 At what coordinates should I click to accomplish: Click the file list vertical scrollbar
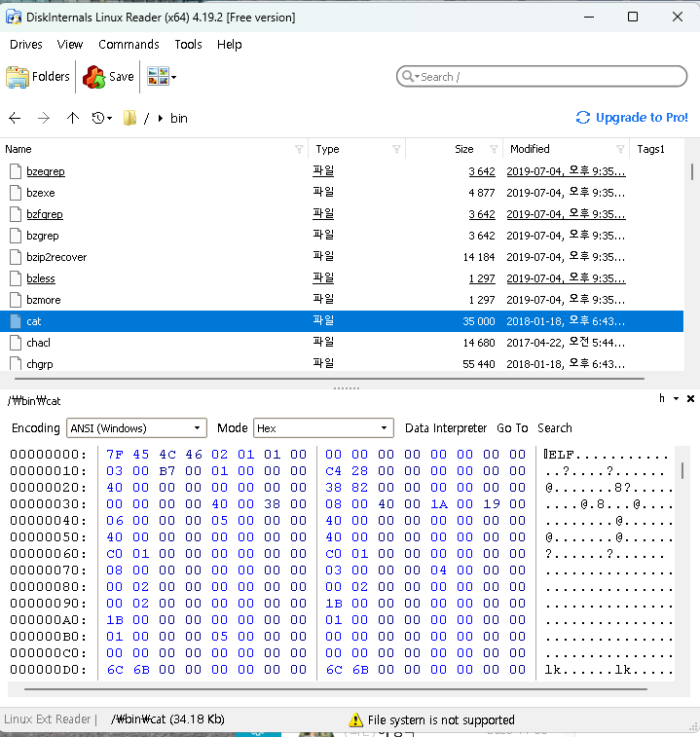(x=691, y=171)
